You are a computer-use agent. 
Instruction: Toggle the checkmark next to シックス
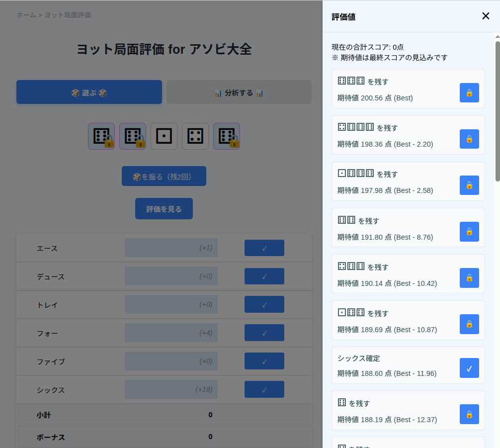[264, 389]
